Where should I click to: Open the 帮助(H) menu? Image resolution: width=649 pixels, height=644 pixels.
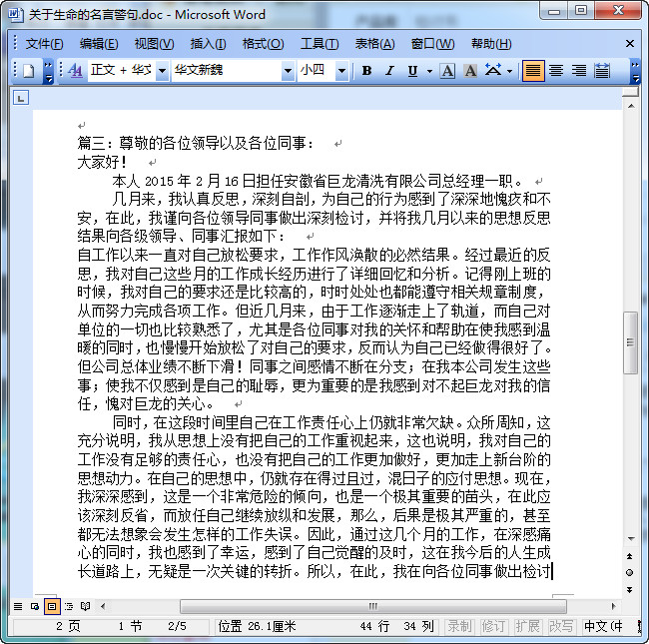click(x=491, y=44)
